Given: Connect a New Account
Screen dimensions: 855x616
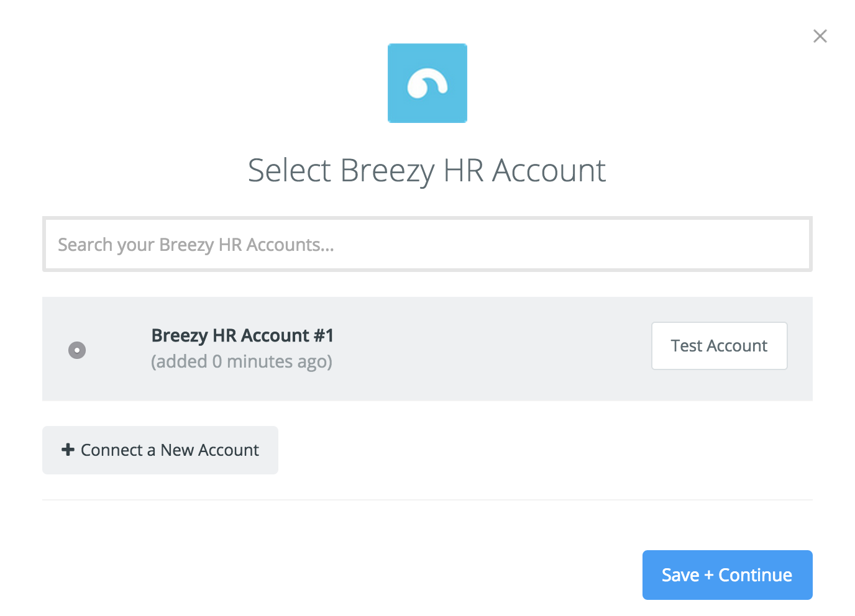Looking at the screenshot, I should coord(160,450).
